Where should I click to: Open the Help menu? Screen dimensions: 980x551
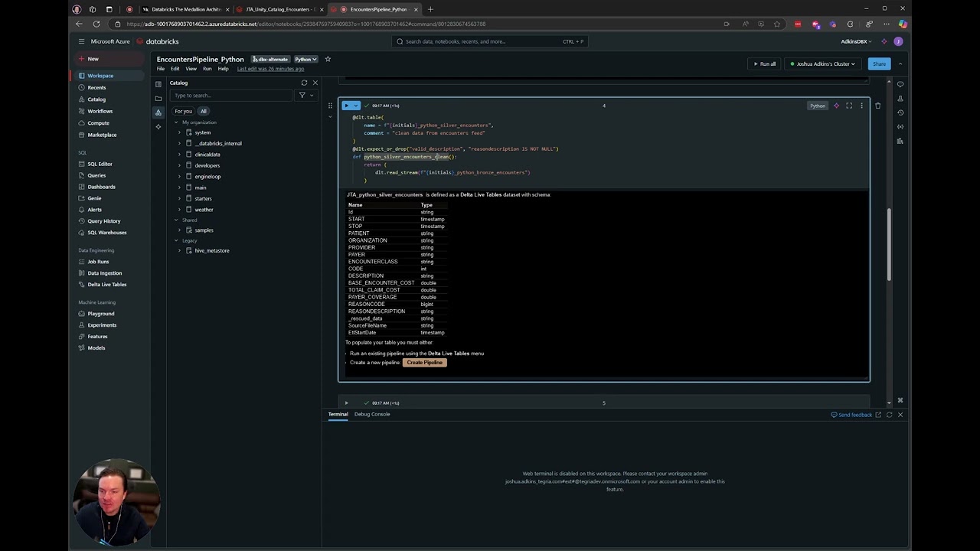[x=223, y=69]
